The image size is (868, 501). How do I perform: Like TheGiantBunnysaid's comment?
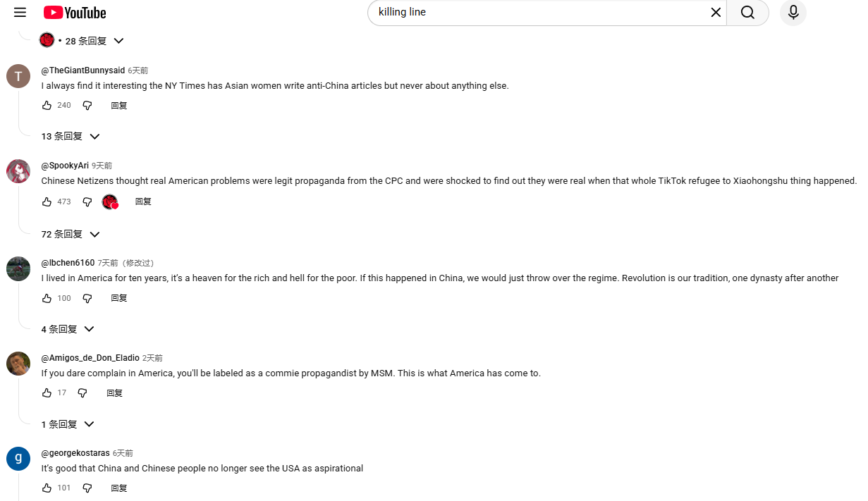click(47, 105)
